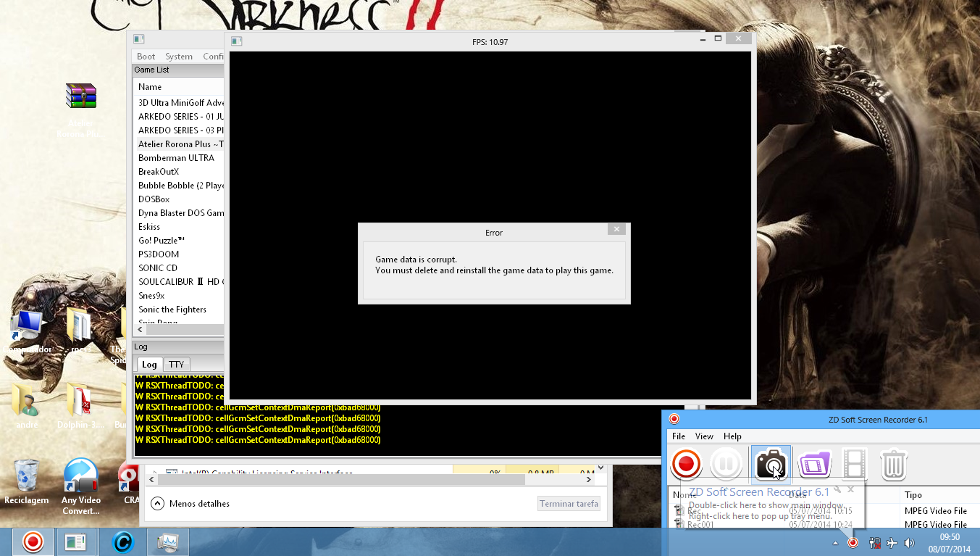Screen dimensions: 980x556
Task: Click the red Record button in ZD Soft
Action: pos(685,464)
